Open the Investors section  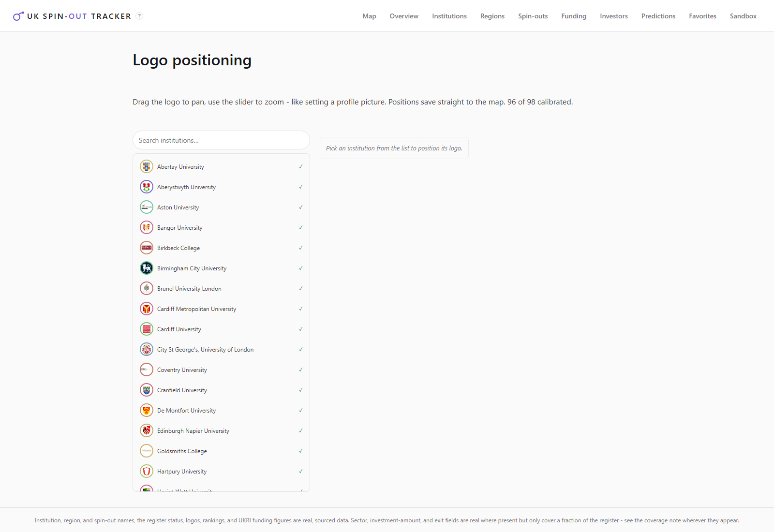614,16
